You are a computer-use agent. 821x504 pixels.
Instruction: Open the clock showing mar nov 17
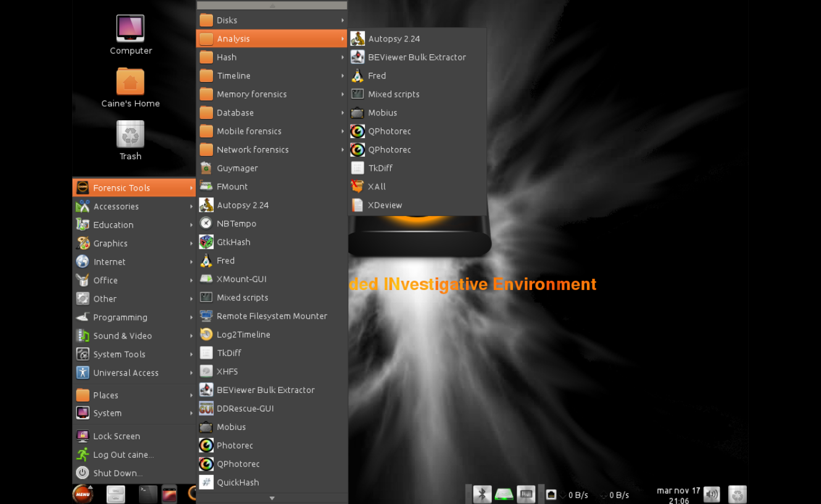coord(678,495)
